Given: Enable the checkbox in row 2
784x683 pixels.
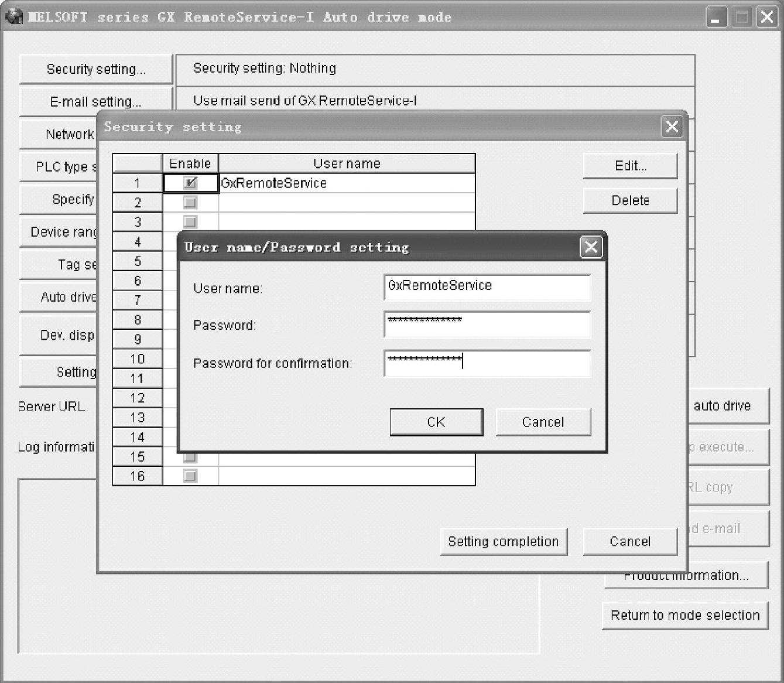Looking at the screenshot, I should 190,203.
